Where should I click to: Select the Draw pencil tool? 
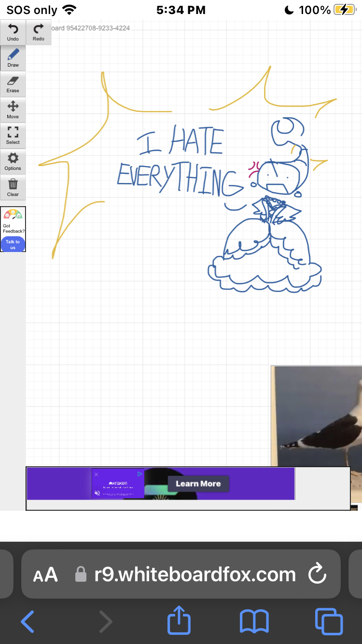pos(13,58)
